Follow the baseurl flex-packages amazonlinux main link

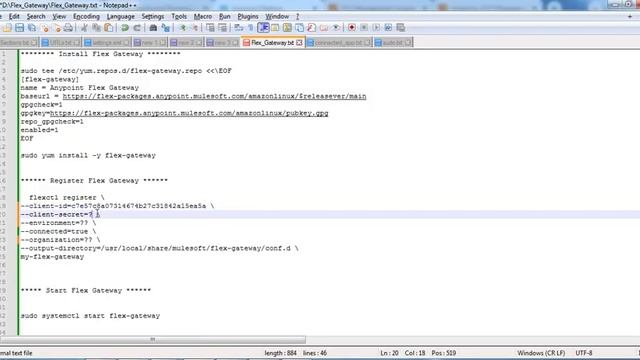point(214,96)
